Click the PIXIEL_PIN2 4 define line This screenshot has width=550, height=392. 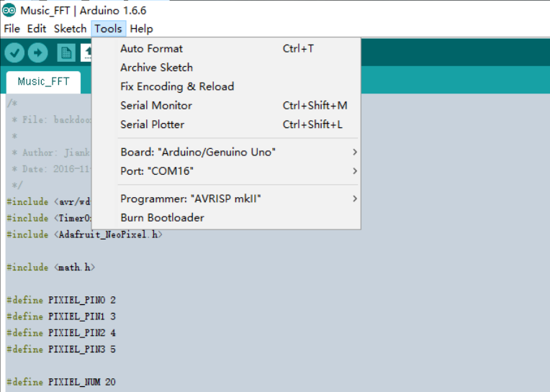click(x=61, y=333)
